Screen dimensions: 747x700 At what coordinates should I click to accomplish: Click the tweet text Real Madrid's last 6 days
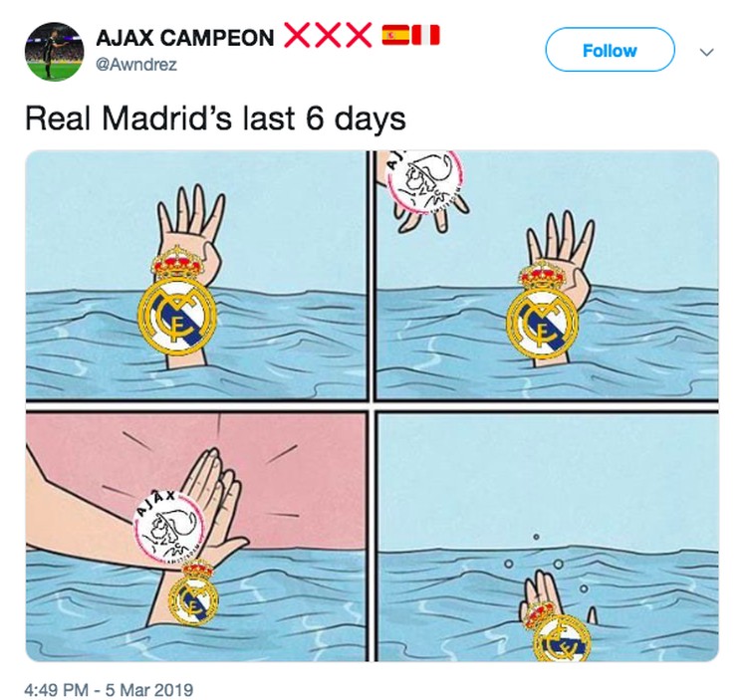[x=215, y=118]
